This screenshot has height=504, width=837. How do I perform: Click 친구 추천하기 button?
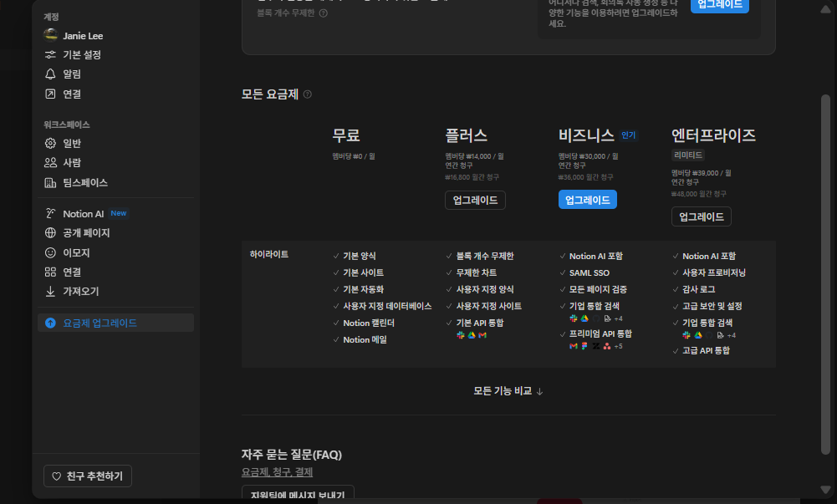click(88, 476)
